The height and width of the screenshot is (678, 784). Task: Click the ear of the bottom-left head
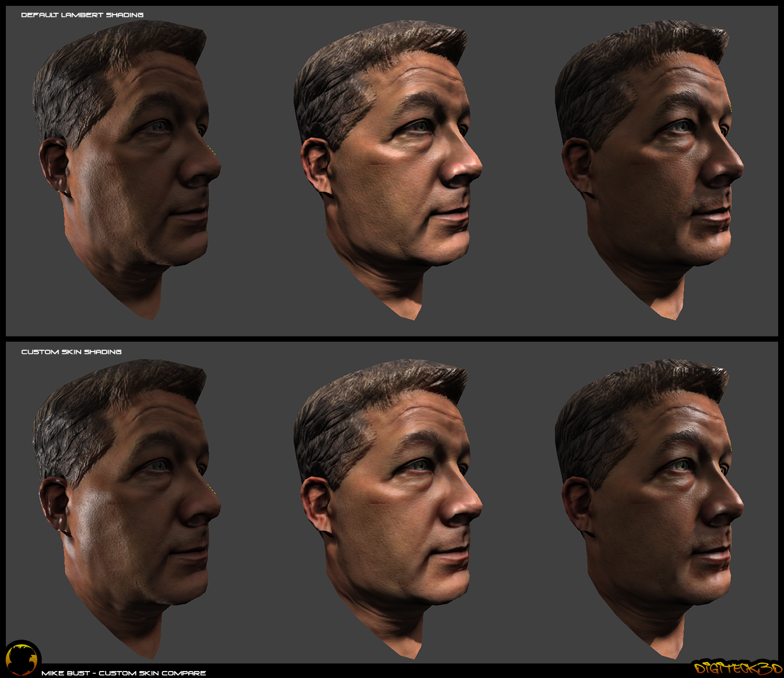[x=53, y=503]
